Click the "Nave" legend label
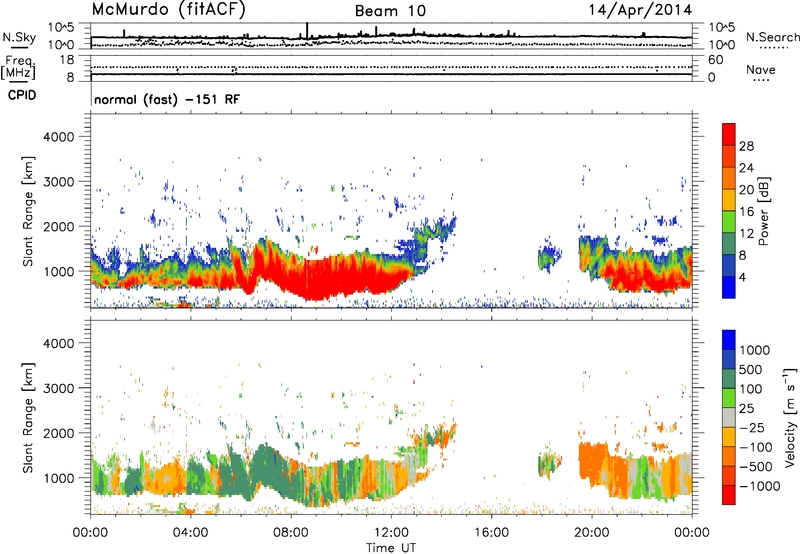Image resolution: width=800 pixels, height=554 pixels. click(761, 69)
